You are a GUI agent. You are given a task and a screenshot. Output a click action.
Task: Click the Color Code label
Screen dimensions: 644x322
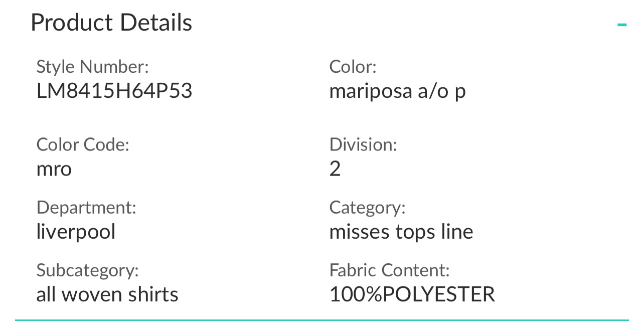(x=83, y=144)
